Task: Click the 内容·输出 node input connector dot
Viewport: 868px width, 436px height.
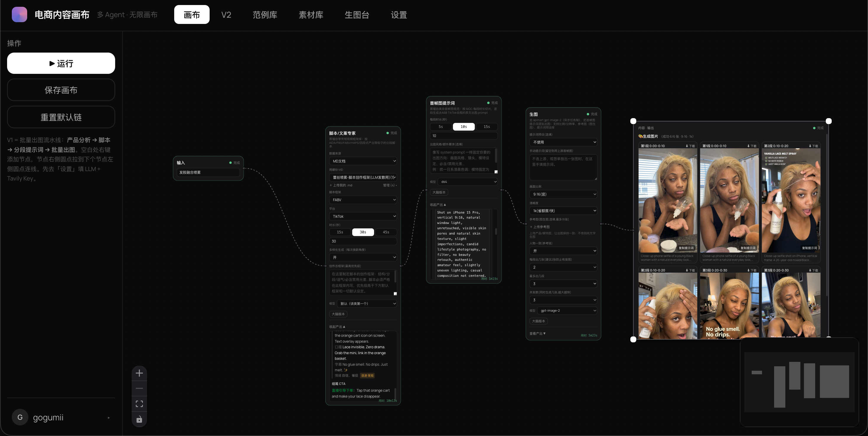Action: click(x=634, y=230)
